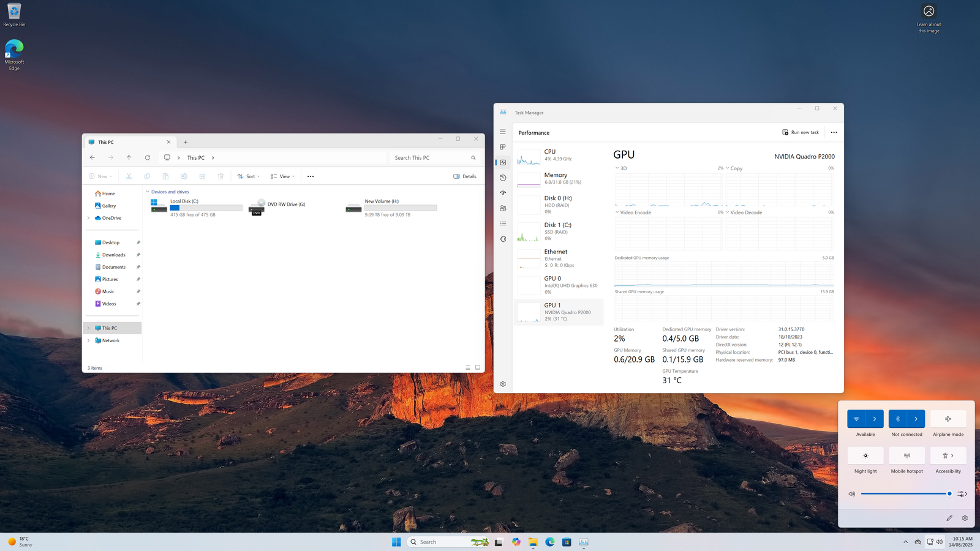Open the View dropdown menu
This screenshot has width=980, height=551.
(x=282, y=176)
